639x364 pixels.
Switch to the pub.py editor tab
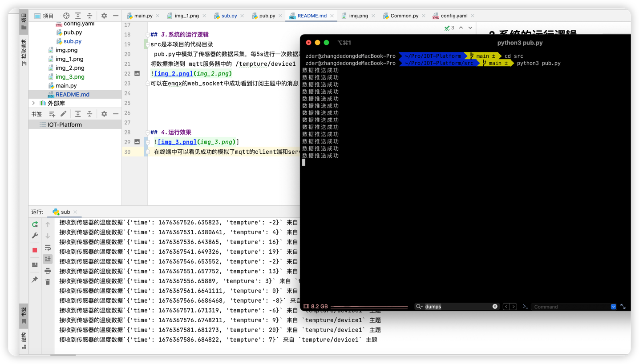pos(267,16)
